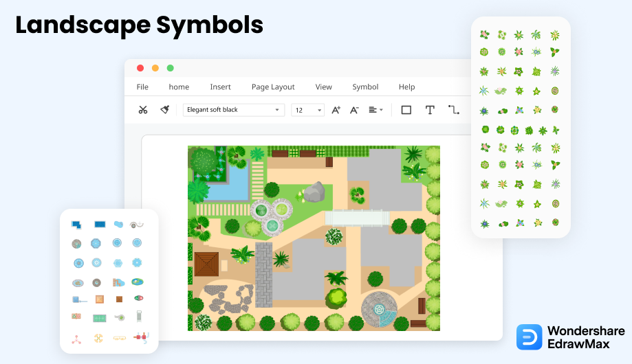Select the gray cobblestone path on the canvas
632x364 pixels.
point(263,274)
